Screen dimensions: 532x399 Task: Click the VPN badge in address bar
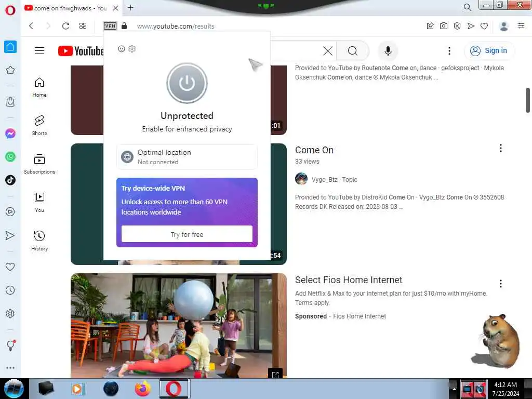coord(110,26)
